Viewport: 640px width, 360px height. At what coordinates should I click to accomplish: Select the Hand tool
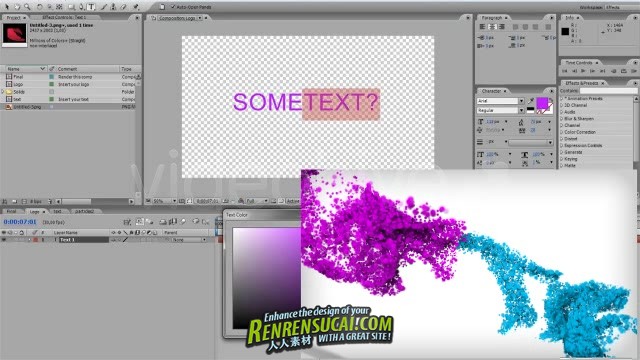tap(17, 7)
